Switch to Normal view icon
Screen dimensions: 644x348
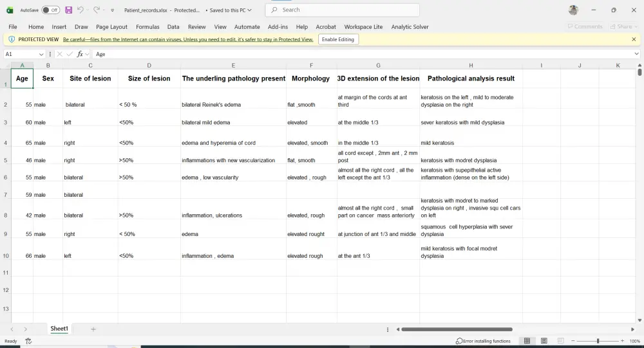point(527,341)
